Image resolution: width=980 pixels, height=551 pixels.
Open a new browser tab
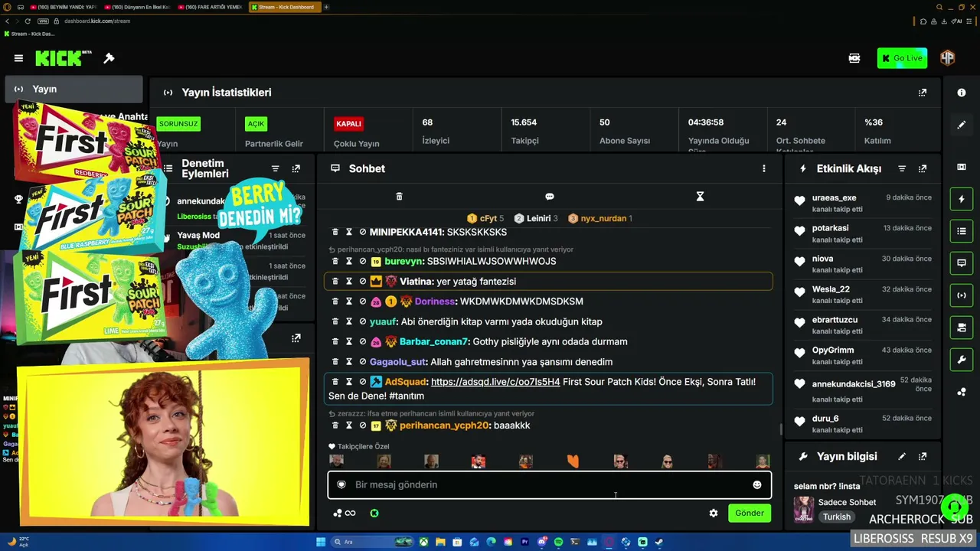click(x=326, y=7)
